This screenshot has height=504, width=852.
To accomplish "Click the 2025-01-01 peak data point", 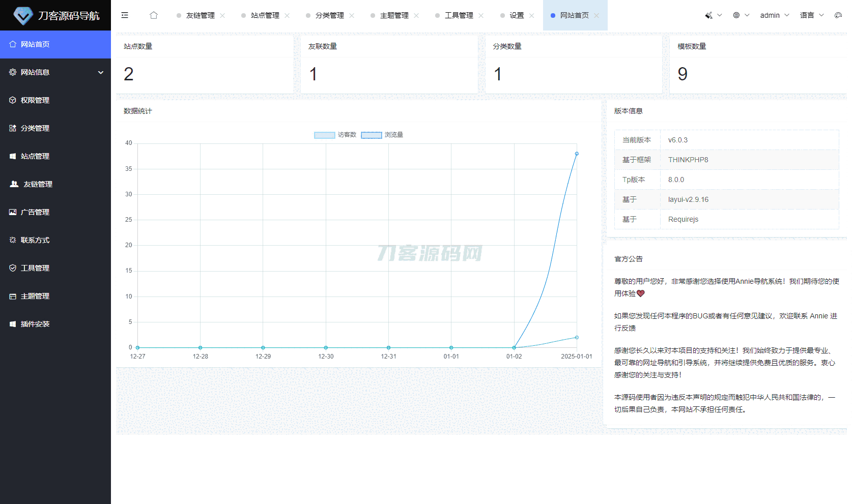I will point(577,154).
